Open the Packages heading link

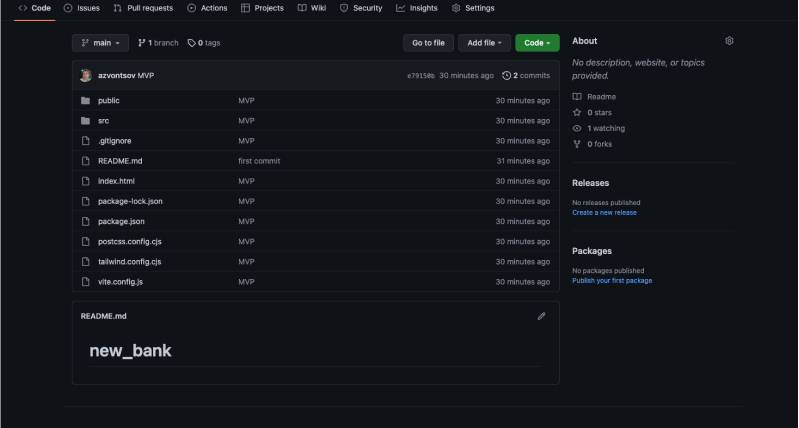(592, 251)
